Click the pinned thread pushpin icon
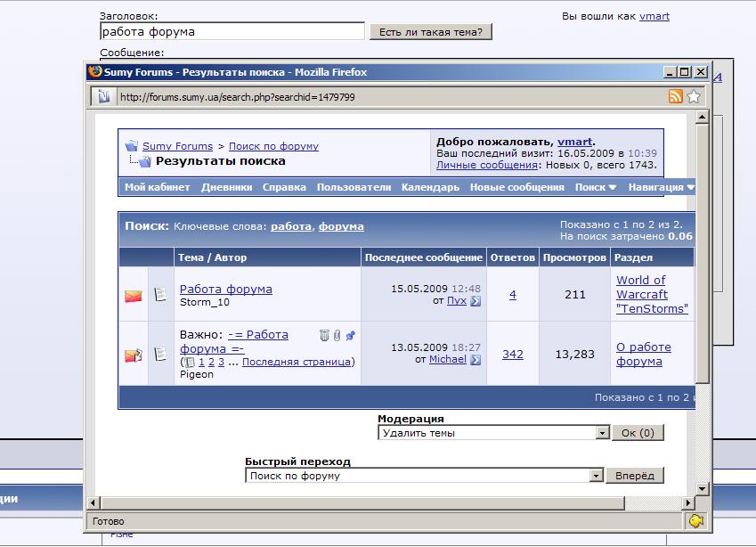The height and width of the screenshot is (547, 756). (350, 335)
